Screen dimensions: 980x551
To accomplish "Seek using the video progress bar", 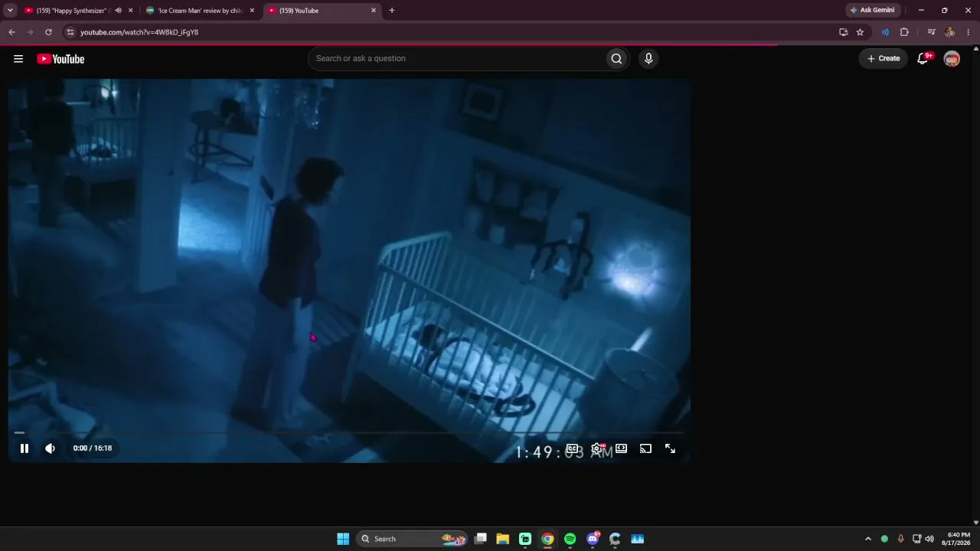I will 350,432.
